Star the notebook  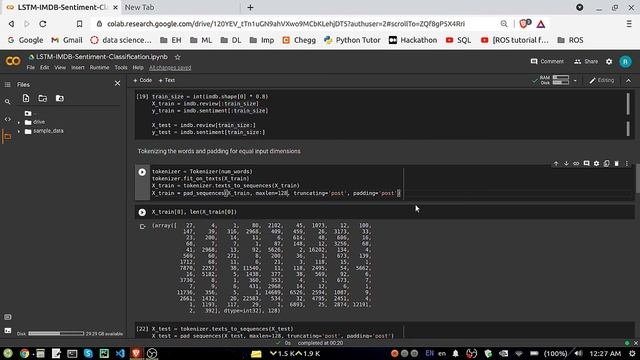click(178, 57)
